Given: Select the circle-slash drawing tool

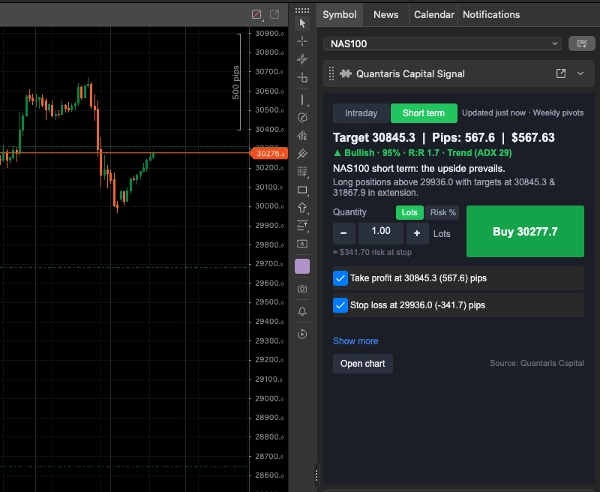Looking at the screenshot, I should pyautogui.click(x=302, y=117).
